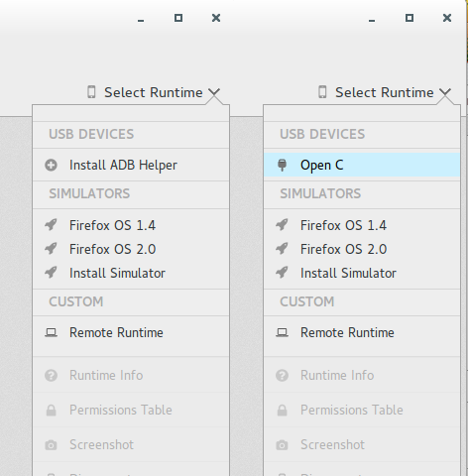This screenshot has width=469, height=476.
Task: Launch Firefox OS 1.4 simulator in left window
Action: [x=131, y=225]
